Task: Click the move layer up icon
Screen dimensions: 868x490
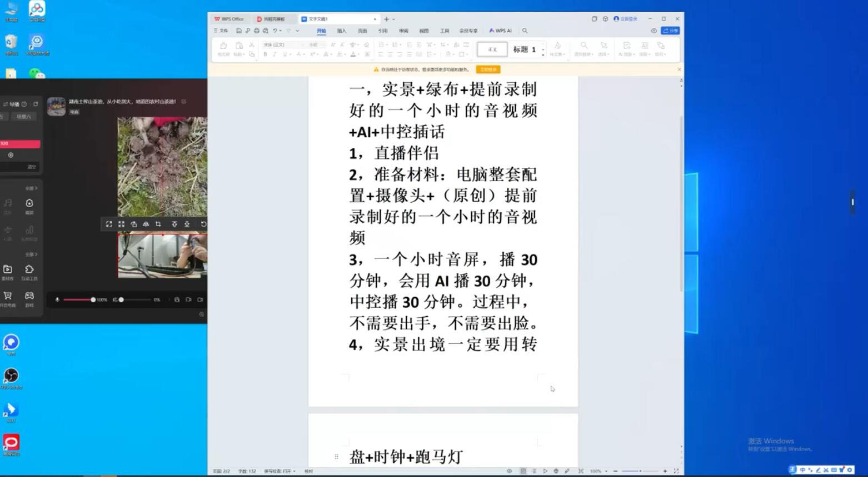Action: coord(174,224)
